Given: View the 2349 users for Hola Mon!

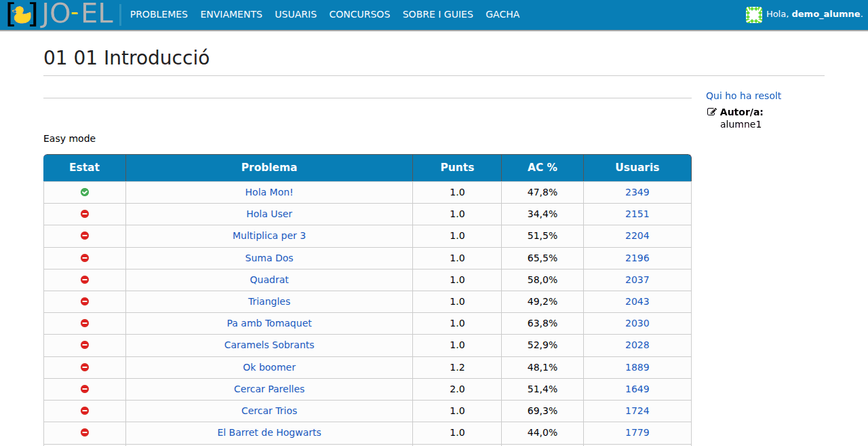Looking at the screenshot, I should 637,192.
